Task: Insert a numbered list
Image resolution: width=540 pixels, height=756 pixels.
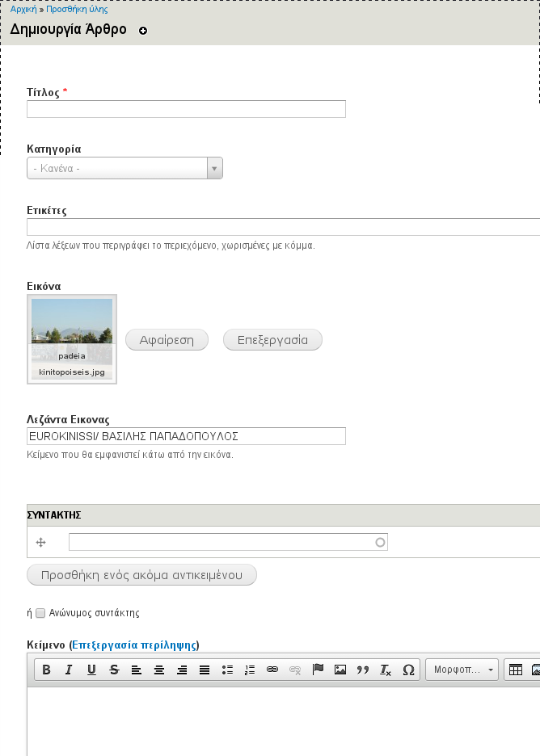Action: [250, 670]
